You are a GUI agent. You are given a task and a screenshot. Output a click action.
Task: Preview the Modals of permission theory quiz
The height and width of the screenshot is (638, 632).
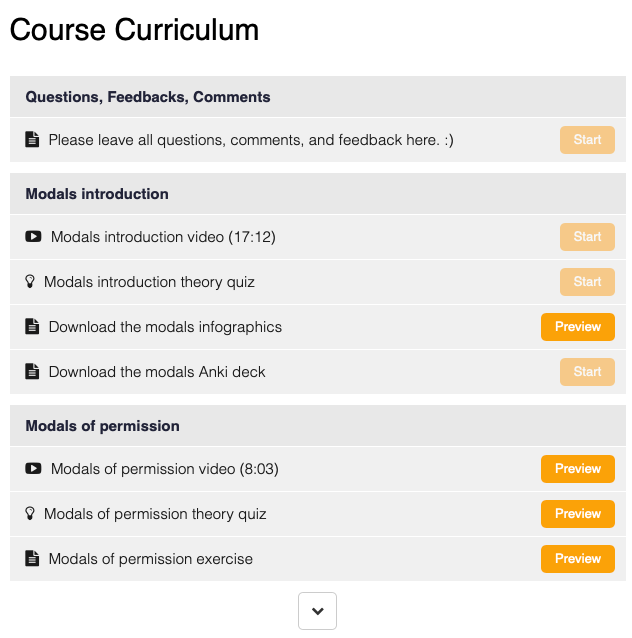click(x=577, y=514)
